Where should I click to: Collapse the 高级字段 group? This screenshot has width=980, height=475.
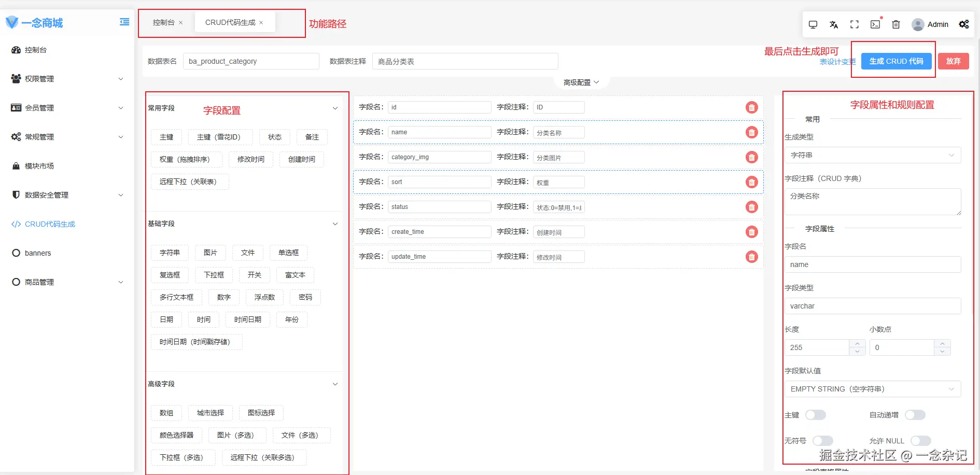[335, 384]
